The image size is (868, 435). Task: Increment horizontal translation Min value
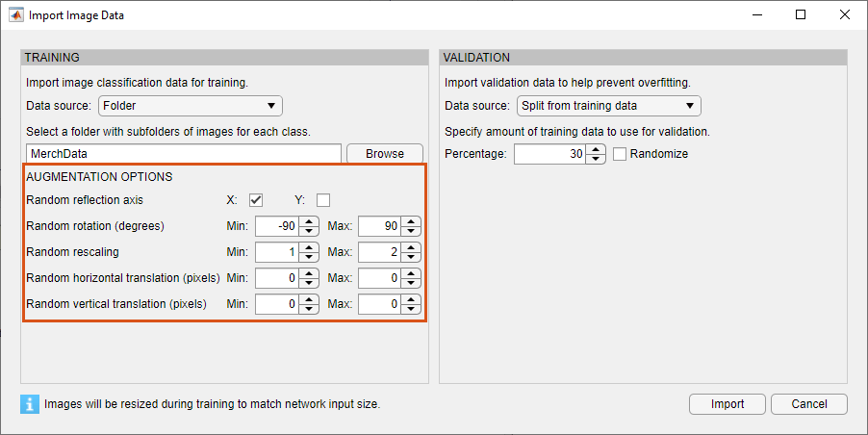[309, 273]
